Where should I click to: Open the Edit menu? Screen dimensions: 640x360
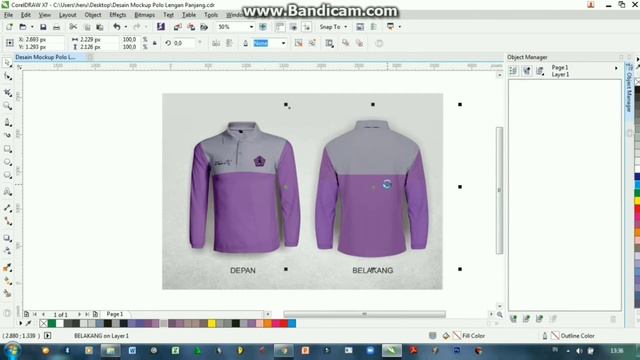coord(26,15)
